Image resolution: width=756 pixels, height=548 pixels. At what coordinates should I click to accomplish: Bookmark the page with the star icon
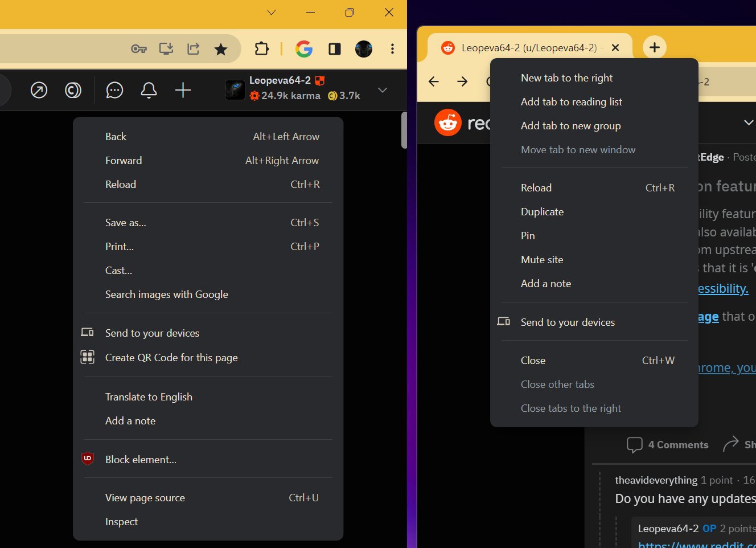pos(221,49)
